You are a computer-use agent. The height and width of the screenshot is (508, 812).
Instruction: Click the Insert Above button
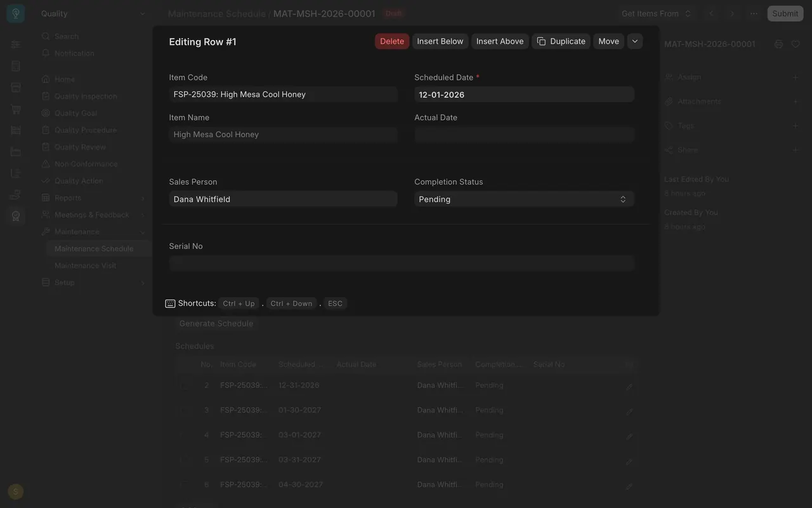[x=500, y=41]
